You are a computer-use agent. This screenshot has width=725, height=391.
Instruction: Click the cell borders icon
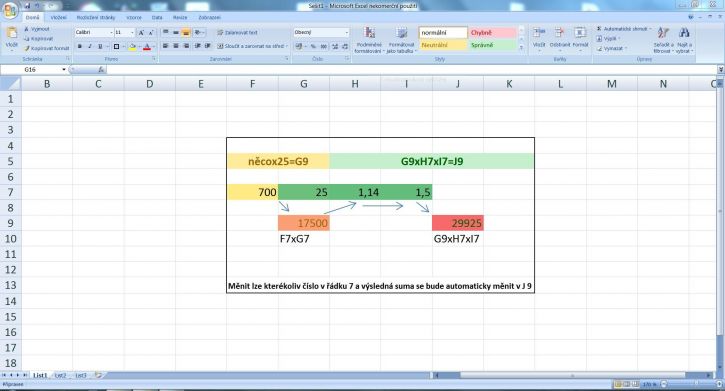click(116, 46)
